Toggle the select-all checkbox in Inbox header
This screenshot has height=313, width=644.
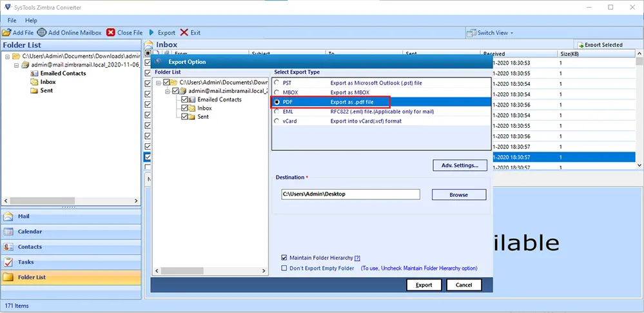(x=148, y=54)
